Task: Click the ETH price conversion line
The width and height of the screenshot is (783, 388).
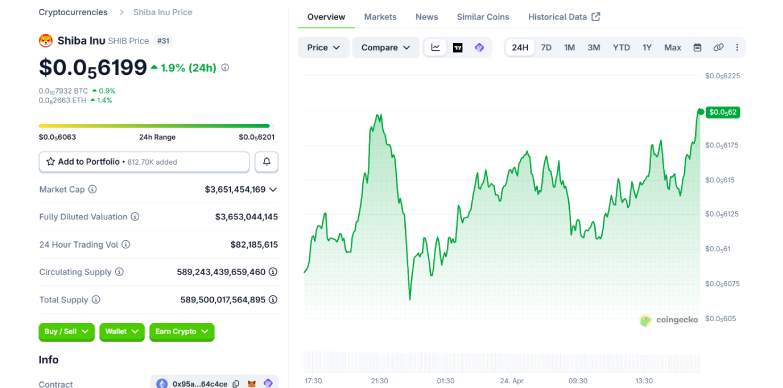Action: coord(75,100)
